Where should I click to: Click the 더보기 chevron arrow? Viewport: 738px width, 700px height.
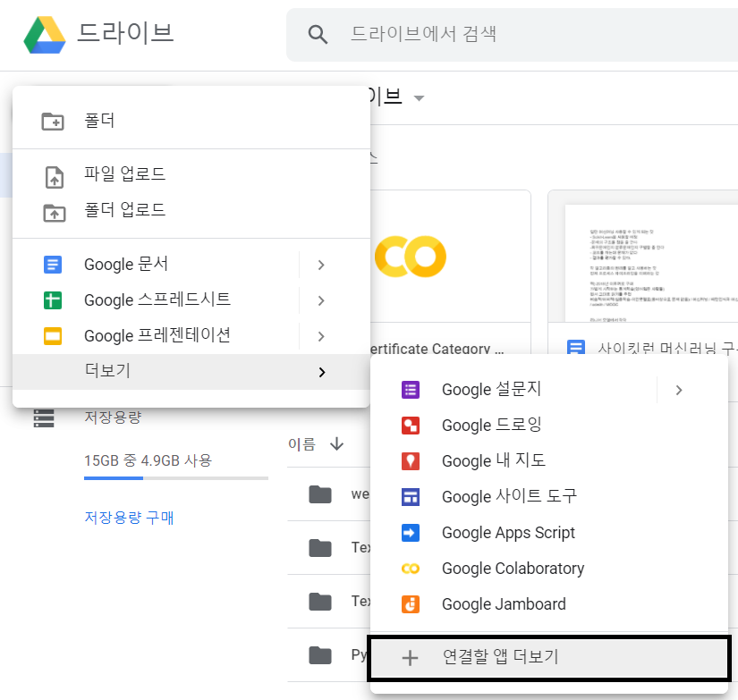pyautogui.click(x=322, y=372)
